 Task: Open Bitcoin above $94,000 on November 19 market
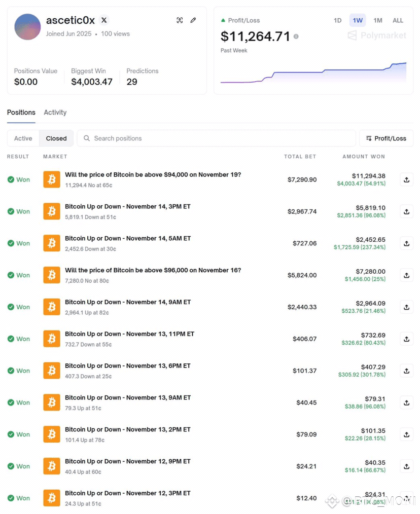pyautogui.click(x=153, y=175)
